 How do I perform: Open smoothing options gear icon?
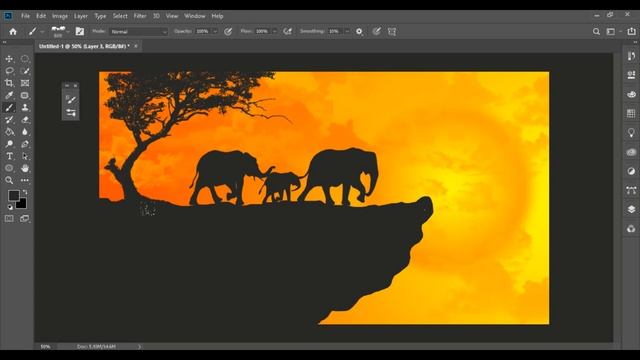(359, 31)
